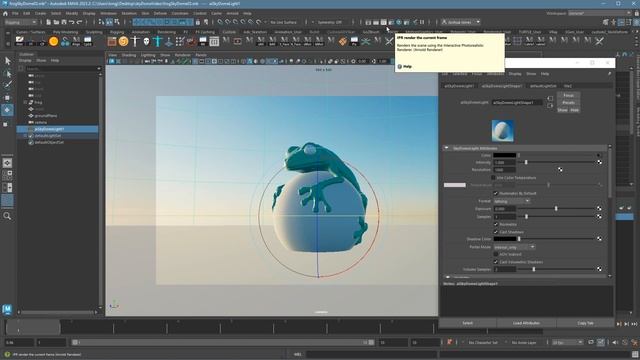Switch to the defaultLightSet tab
The image size is (640, 360).
(543, 86)
